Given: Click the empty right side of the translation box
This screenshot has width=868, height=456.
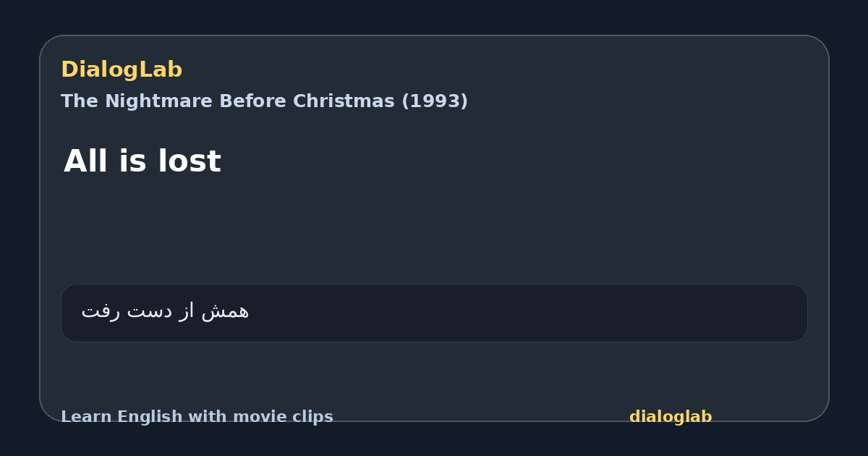Looking at the screenshot, I should click(579, 313).
